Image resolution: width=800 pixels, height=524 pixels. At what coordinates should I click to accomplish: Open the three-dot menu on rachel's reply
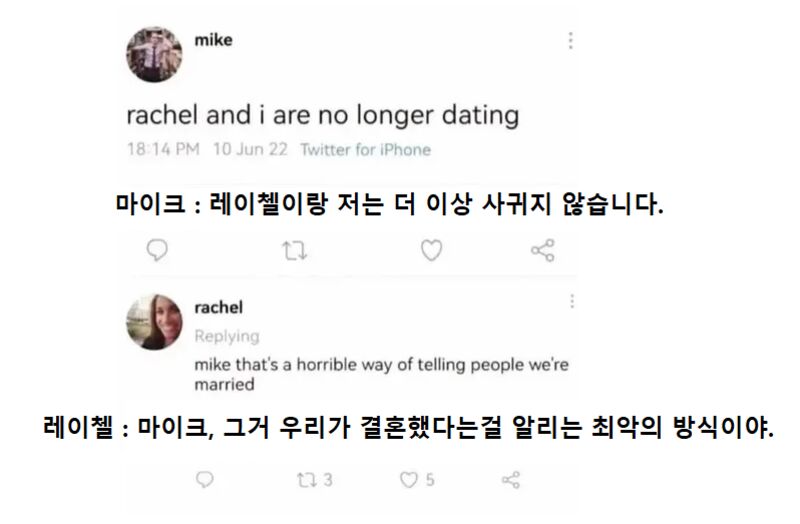point(572,301)
